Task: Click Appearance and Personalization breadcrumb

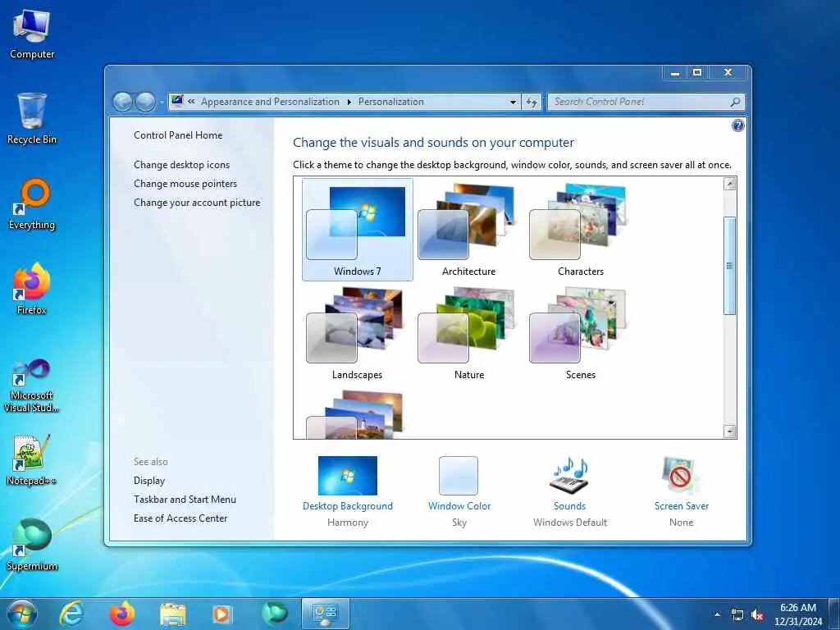Action: pyautogui.click(x=270, y=102)
